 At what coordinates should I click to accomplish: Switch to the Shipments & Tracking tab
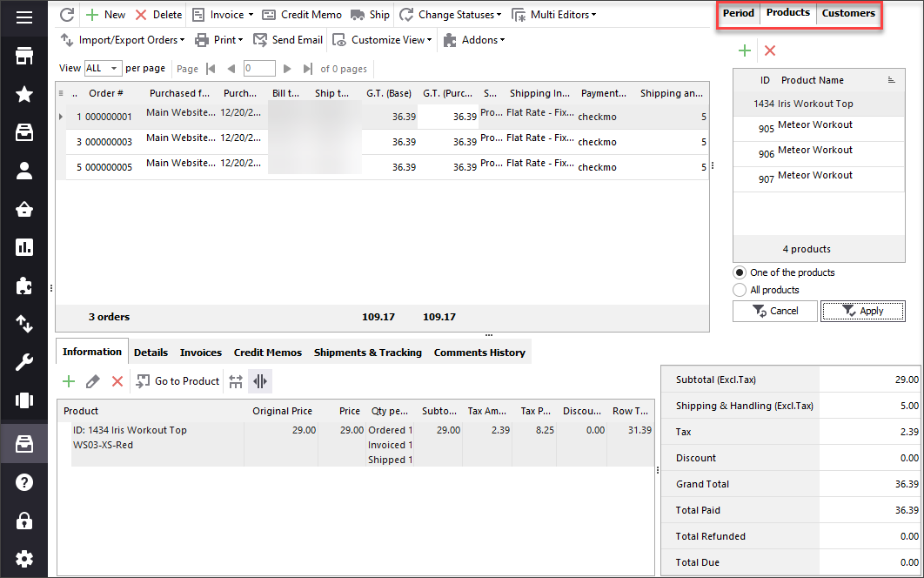coord(367,353)
